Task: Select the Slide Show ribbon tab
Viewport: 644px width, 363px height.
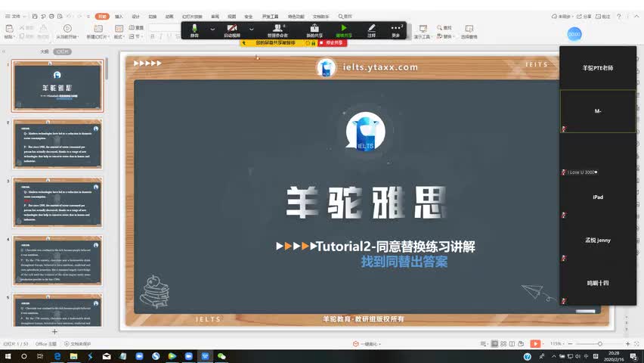Action: coord(192,17)
